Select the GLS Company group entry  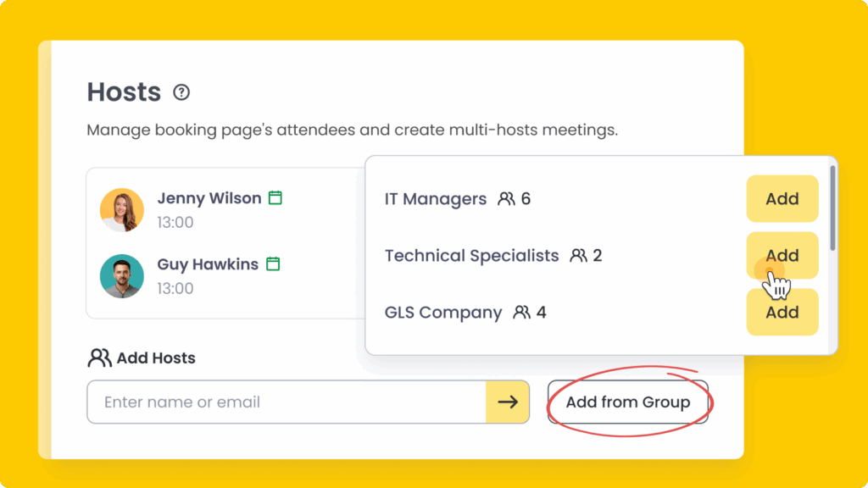[x=443, y=313]
